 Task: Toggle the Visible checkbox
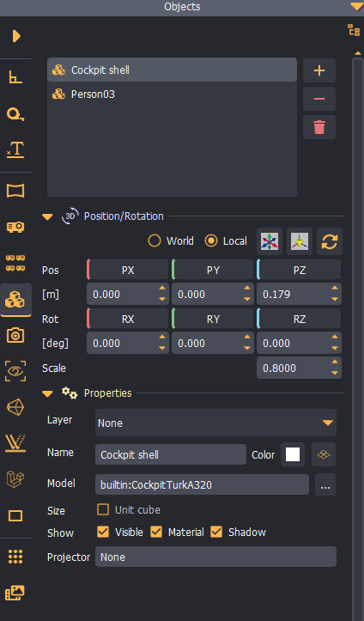103,532
